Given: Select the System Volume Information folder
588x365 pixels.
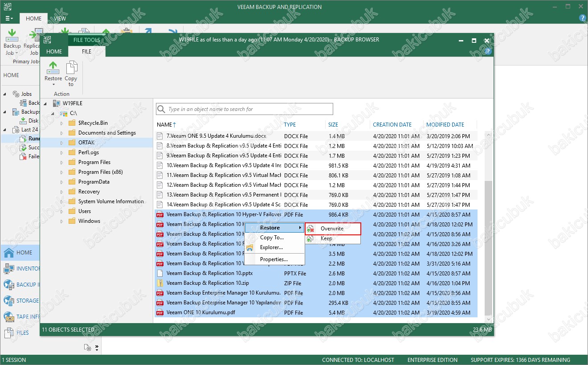Looking at the screenshot, I should click(x=111, y=201).
